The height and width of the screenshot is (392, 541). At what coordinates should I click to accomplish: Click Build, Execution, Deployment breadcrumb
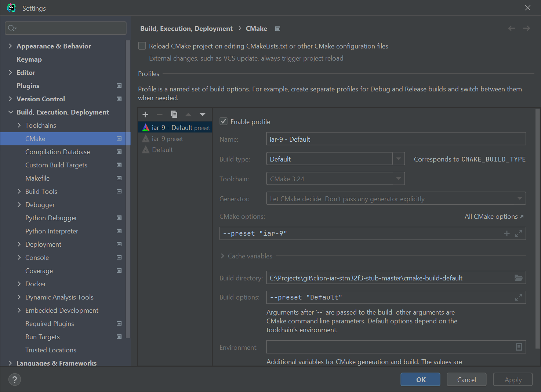186,28
